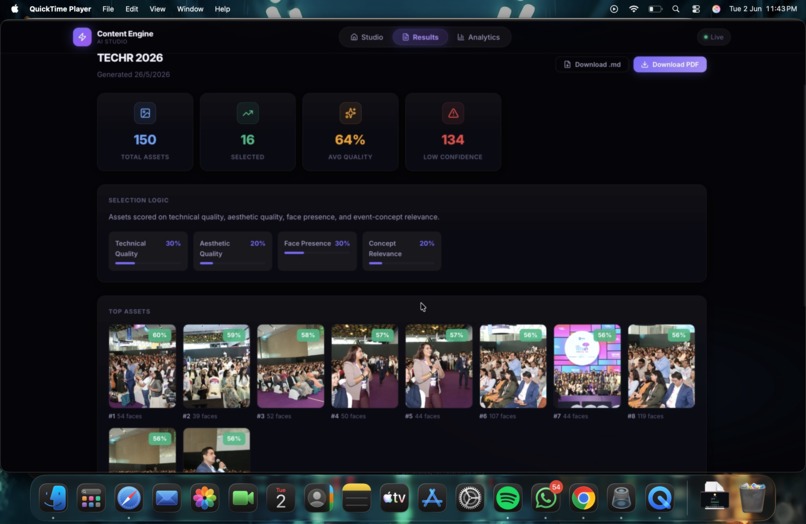The image size is (806, 524).
Task: Click the Siri icon in menu bar
Action: [716, 9]
